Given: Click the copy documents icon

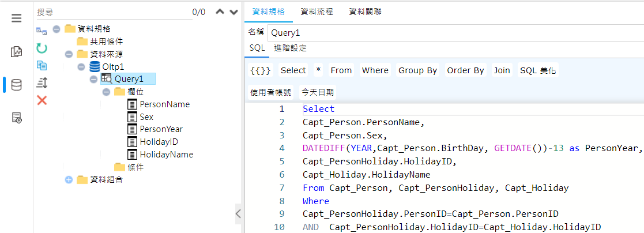Looking at the screenshot, I should [x=42, y=65].
